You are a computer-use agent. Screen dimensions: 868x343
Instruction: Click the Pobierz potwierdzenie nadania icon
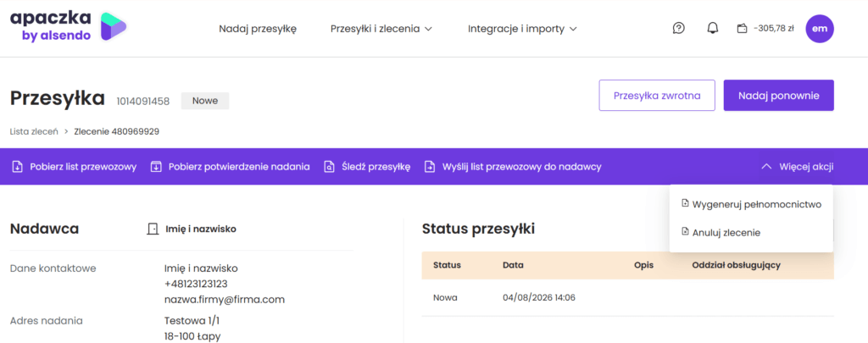click(x=156, y=167)
